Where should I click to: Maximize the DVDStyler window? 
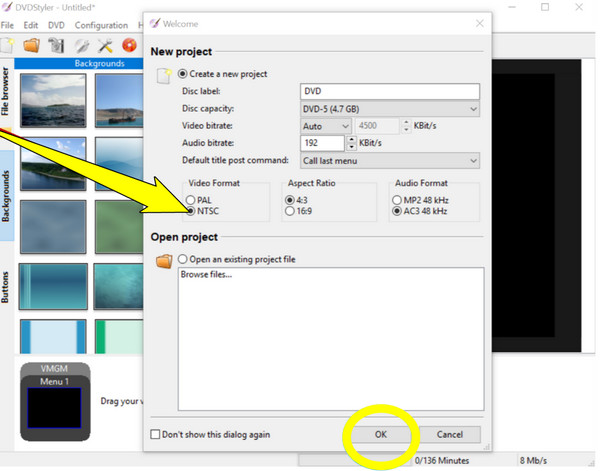[545, 7]
